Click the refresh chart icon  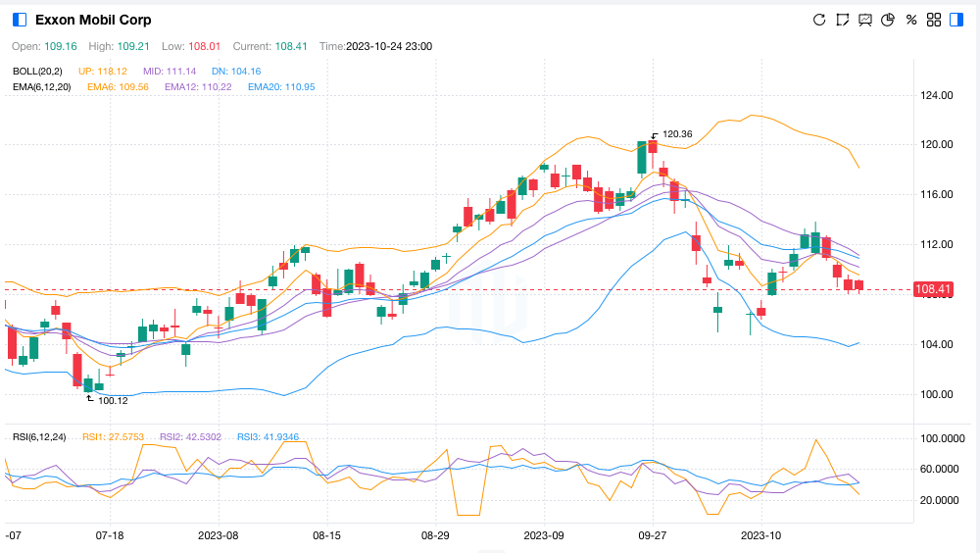(x=819, y=20)
